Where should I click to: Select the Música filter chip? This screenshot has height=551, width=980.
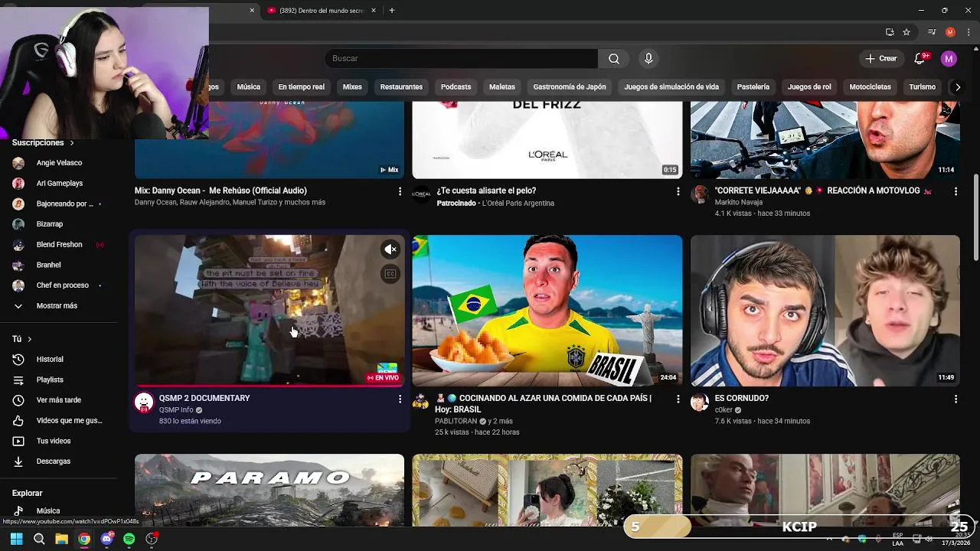tap(248, 87)
